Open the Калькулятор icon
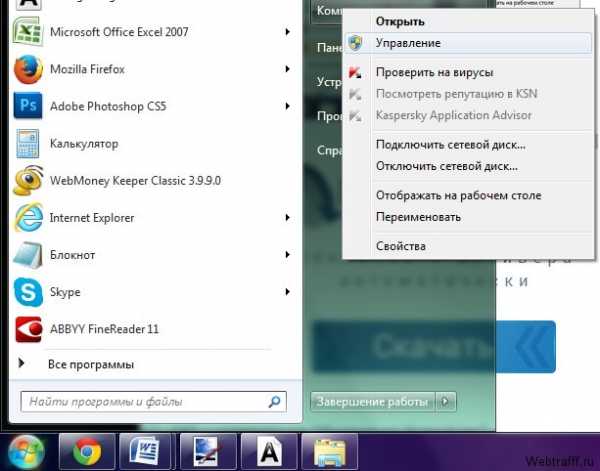Viewport: 600px width, 471px height. pyautogui.click(x=28, y=143)
